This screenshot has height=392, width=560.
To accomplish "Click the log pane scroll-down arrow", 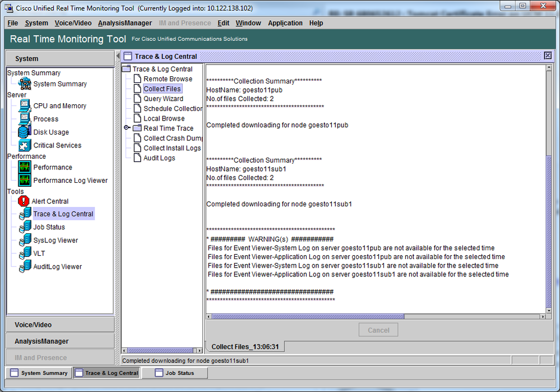I will tap(549, 310).
